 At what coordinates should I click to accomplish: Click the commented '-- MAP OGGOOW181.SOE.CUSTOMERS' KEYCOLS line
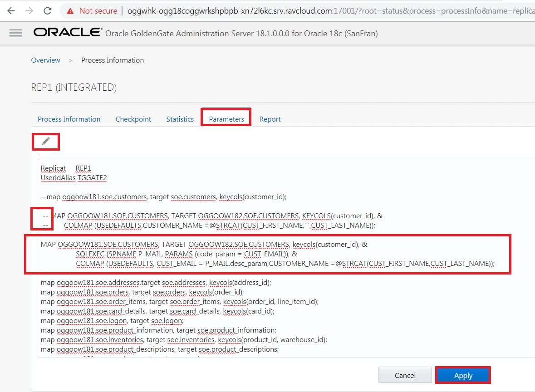[x=213, y=216]
